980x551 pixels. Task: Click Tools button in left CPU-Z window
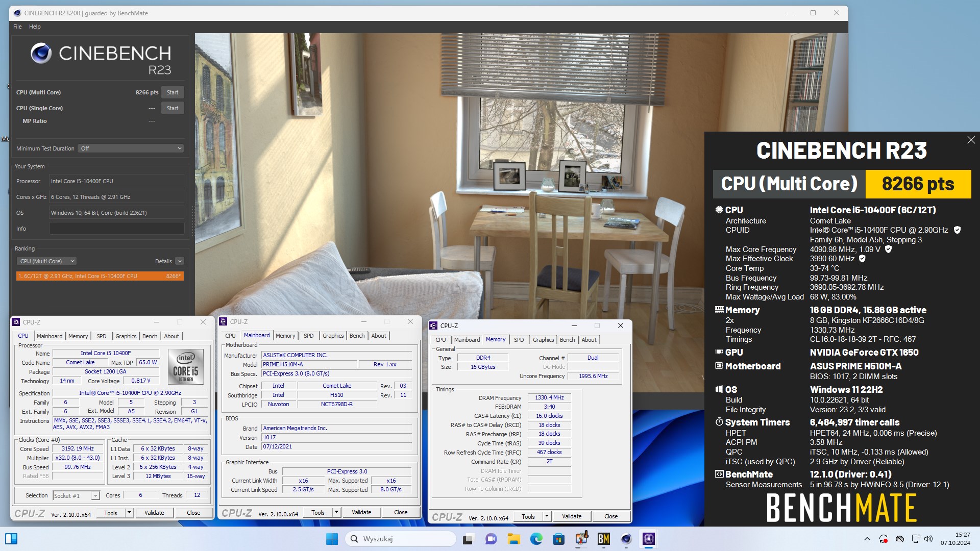pyautogui.click(x=111, y=513)
